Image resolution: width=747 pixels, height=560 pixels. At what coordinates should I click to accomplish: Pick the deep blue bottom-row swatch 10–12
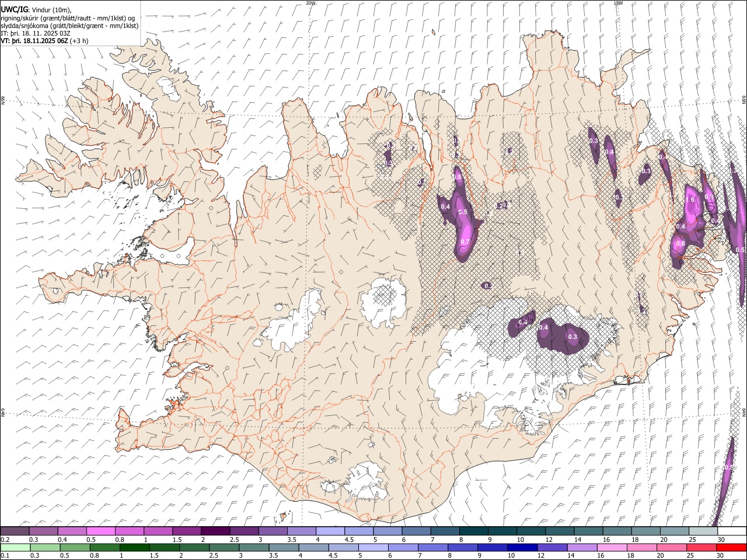[522, 547]
